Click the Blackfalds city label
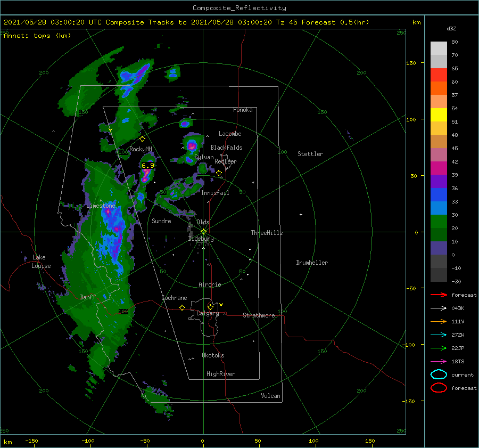479x448 pixels. click(x=226, y=148)
